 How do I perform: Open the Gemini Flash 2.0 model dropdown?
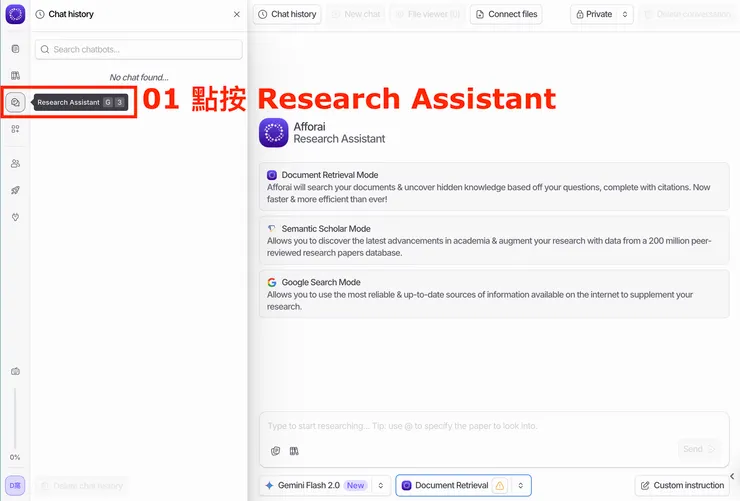325,485
